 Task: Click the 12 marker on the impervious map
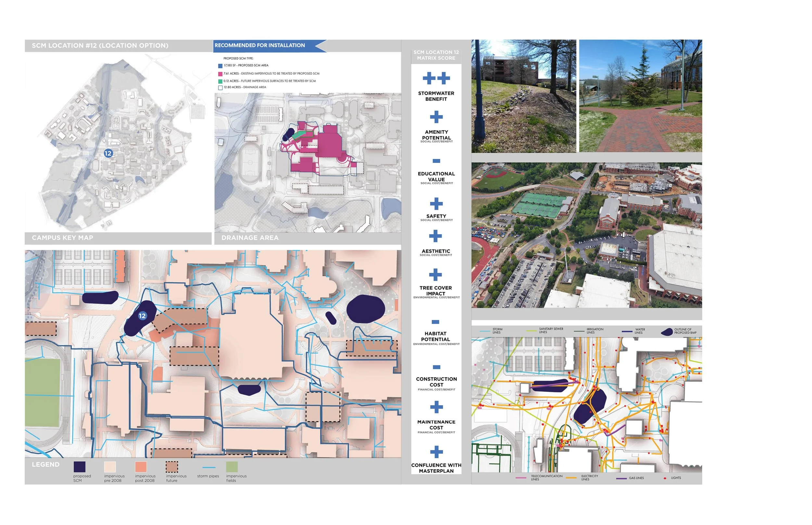point(142,316)
